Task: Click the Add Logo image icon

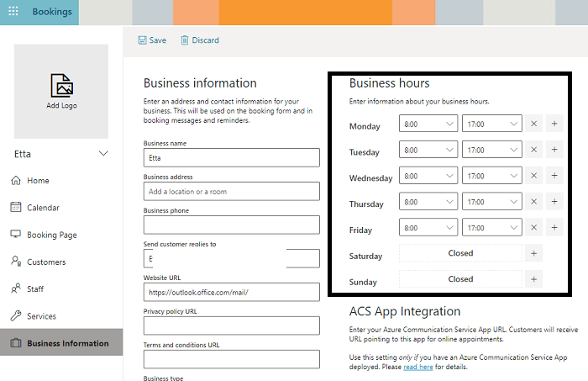Action: point(62,86)
